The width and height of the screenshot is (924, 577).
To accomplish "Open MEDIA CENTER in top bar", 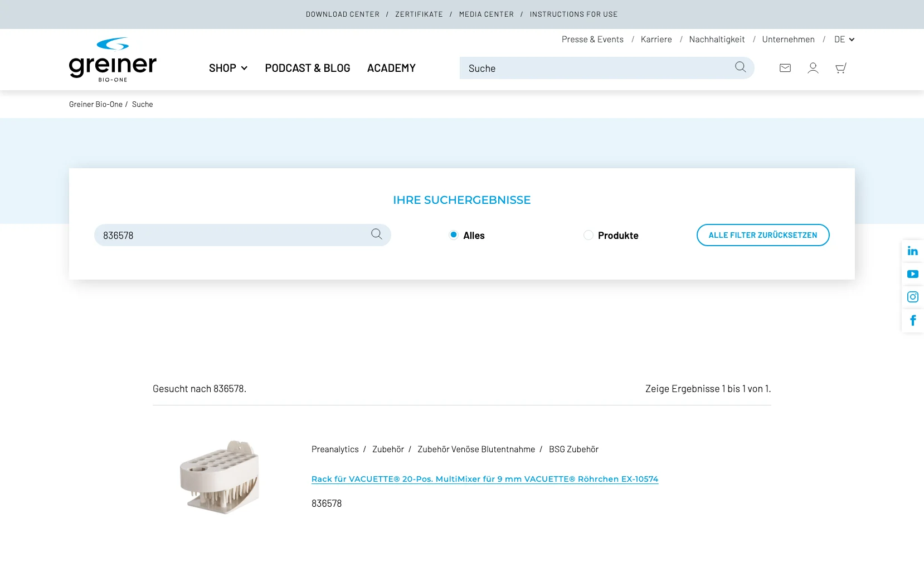I will pyautogui.click(x=487, y=14).
